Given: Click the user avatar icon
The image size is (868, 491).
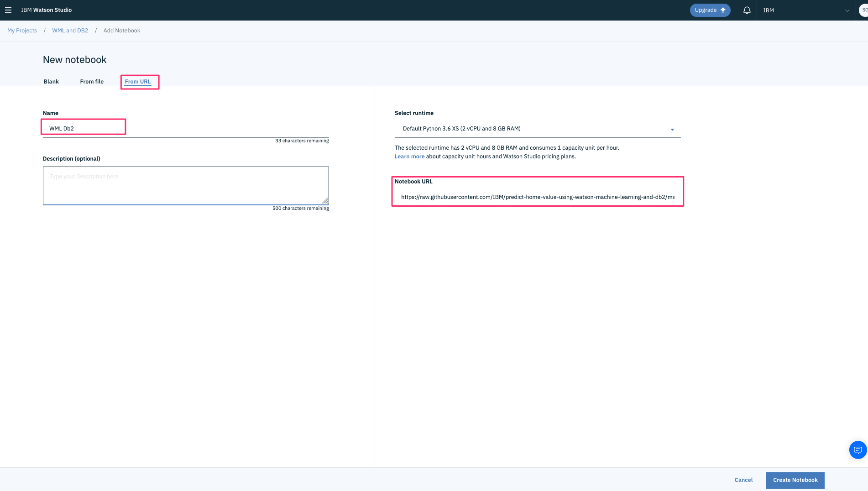Looking at the screenshot, I should tap(863, 10).
